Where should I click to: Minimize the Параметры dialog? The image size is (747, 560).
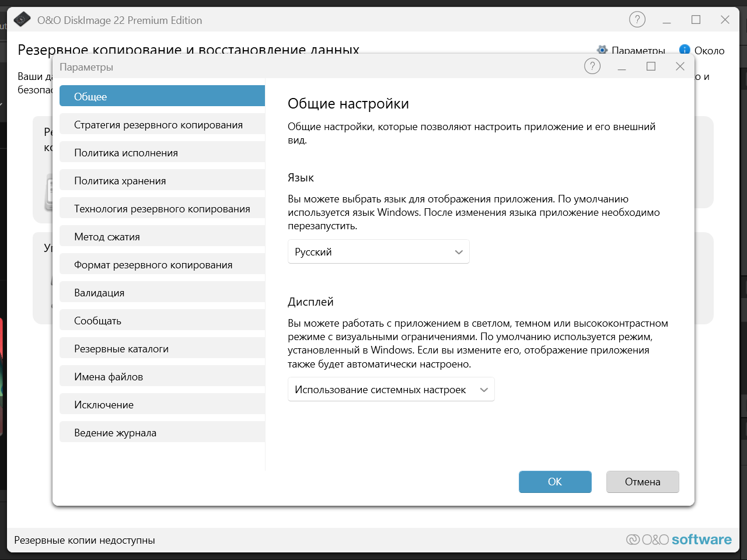(x=622, y=66)
